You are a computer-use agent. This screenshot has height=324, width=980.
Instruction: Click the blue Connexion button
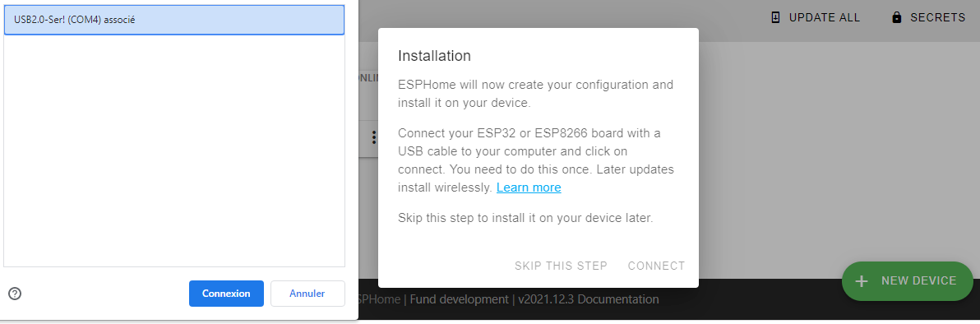pyautogui.click(x=226, y=294)
